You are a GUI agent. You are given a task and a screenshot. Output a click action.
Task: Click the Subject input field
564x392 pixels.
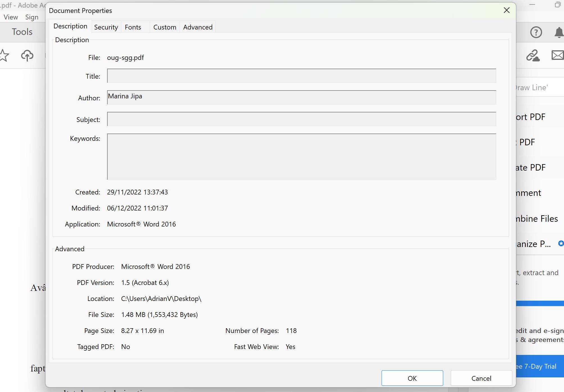click(x=301, y=119)
